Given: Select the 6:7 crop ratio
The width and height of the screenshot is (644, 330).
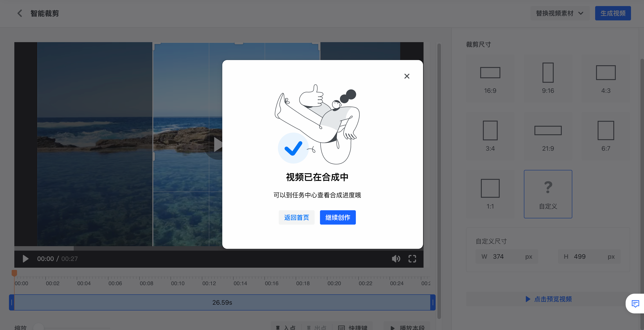Looking at the screenshot, I should pos(606,136).
